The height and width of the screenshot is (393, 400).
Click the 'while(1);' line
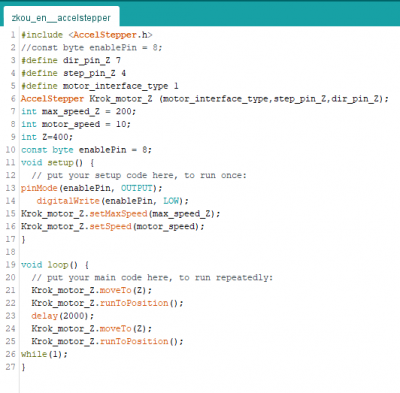point(44,354)
